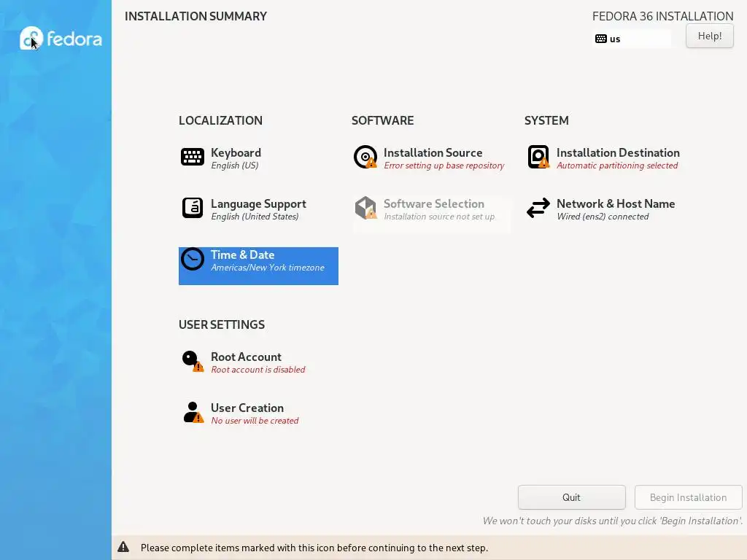Screen dimensions: 747x560
Task: Click 'Installation source not set up' text
Action: click(439, 217)
